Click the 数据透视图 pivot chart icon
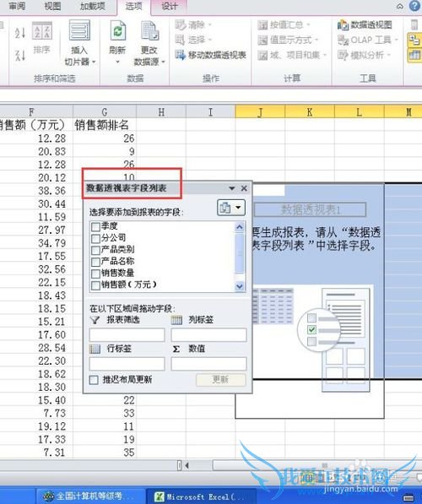The height and width of the screenshot is (504, 422). click(x=343, y=25)
